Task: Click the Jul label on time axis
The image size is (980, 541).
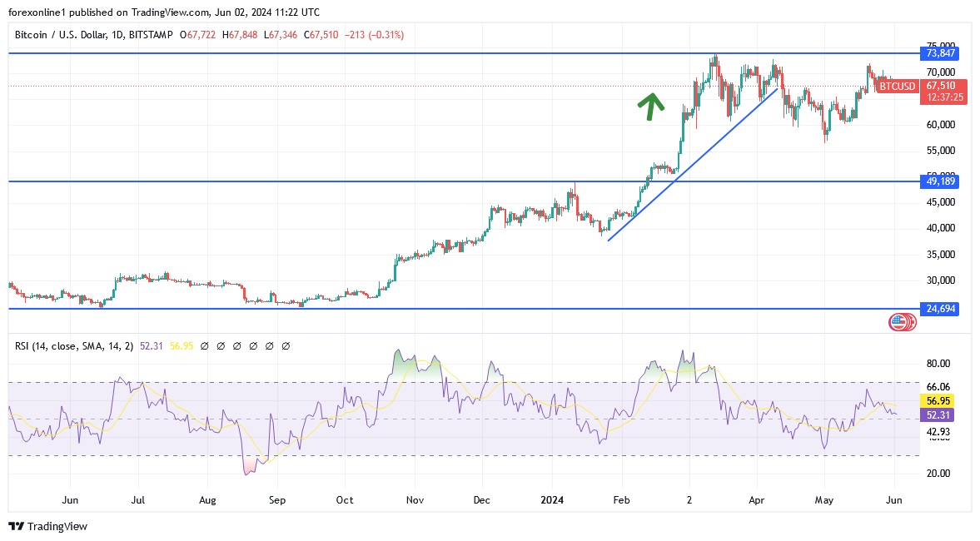Action: pos(137,500)
